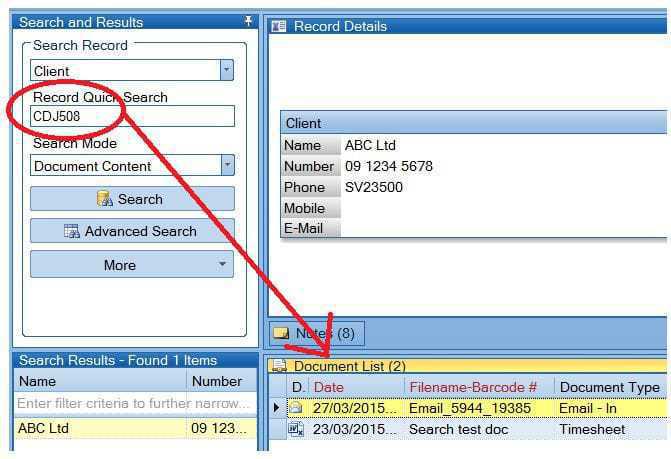Click the Search Results - Found 1 Items header
This screenshot has width=671, height=459.
pos(135,360)
